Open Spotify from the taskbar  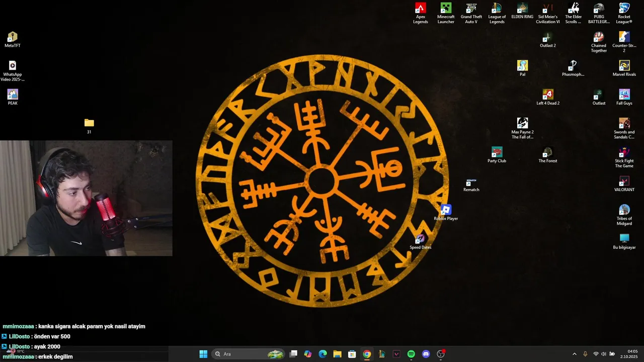coord(411,354)
